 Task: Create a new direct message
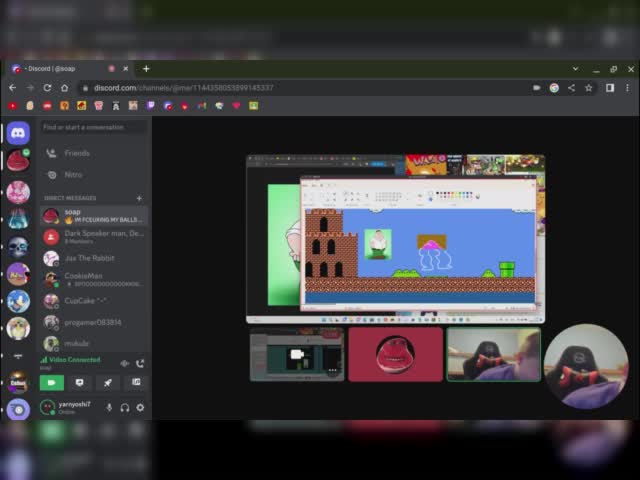point(139,198)
